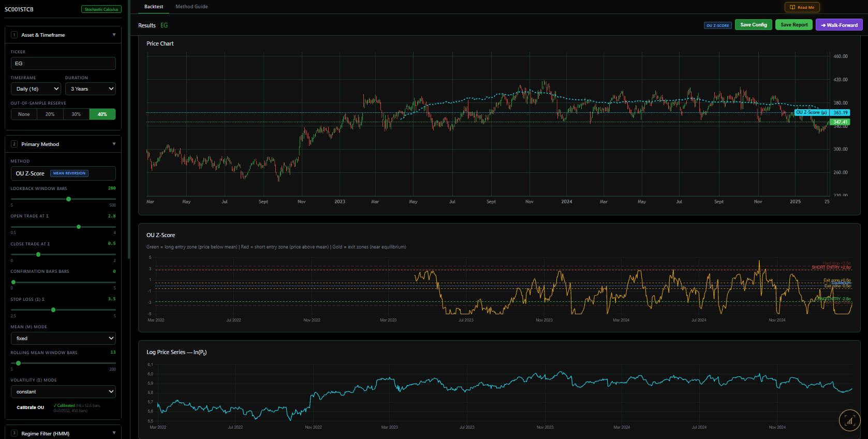868x439 pixels.
Task: Click the OU Z-SCORE tag near Save Config
Action: 718,25
